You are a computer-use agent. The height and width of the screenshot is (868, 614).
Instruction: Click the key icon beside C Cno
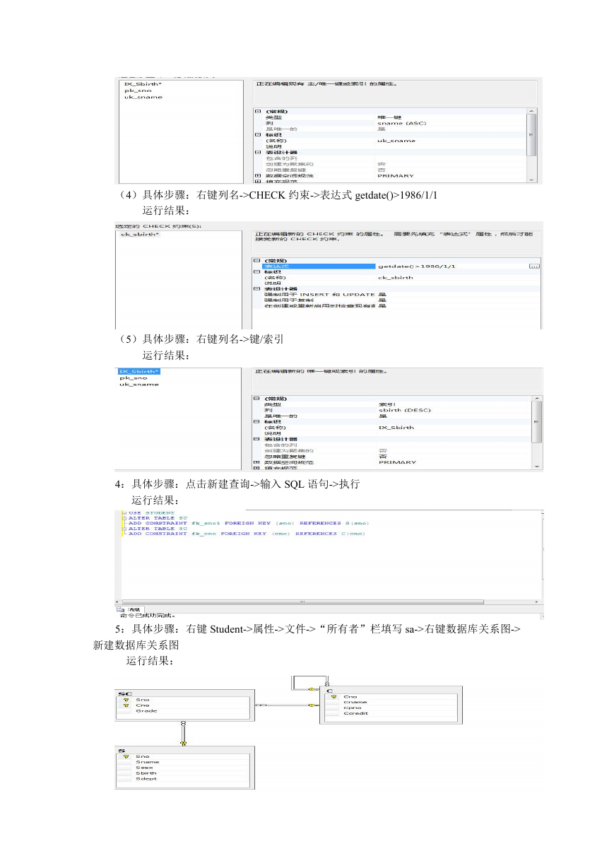[333, 696]
